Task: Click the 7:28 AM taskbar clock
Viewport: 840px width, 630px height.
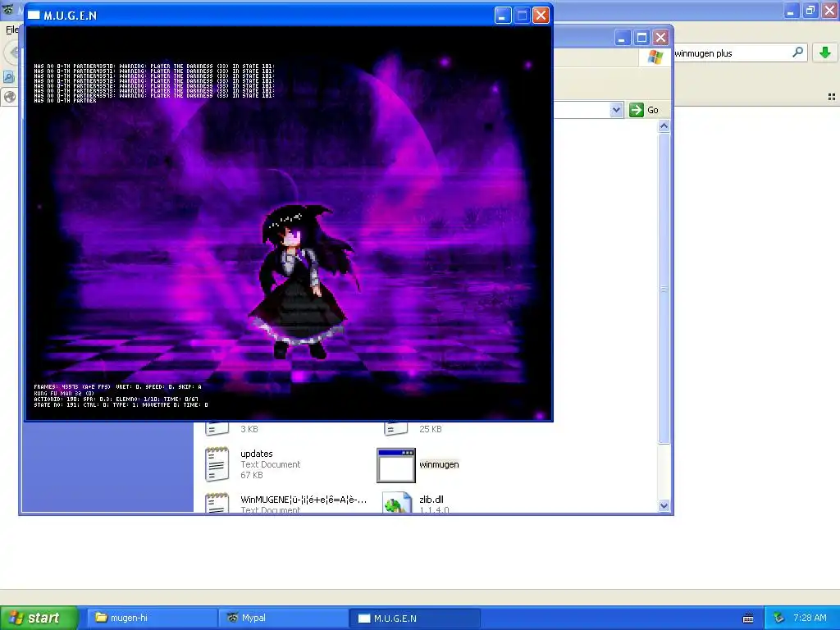Action: [x=810, y=618]
